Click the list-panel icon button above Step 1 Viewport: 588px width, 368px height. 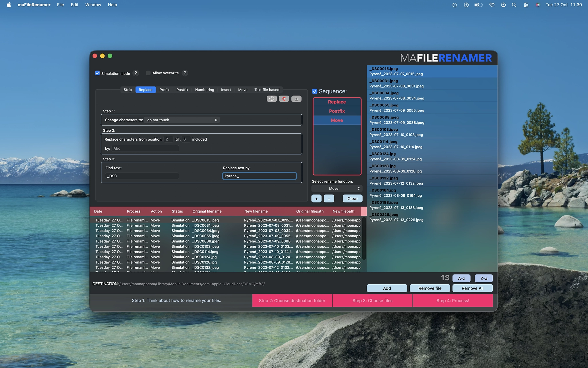click(296, 99)
